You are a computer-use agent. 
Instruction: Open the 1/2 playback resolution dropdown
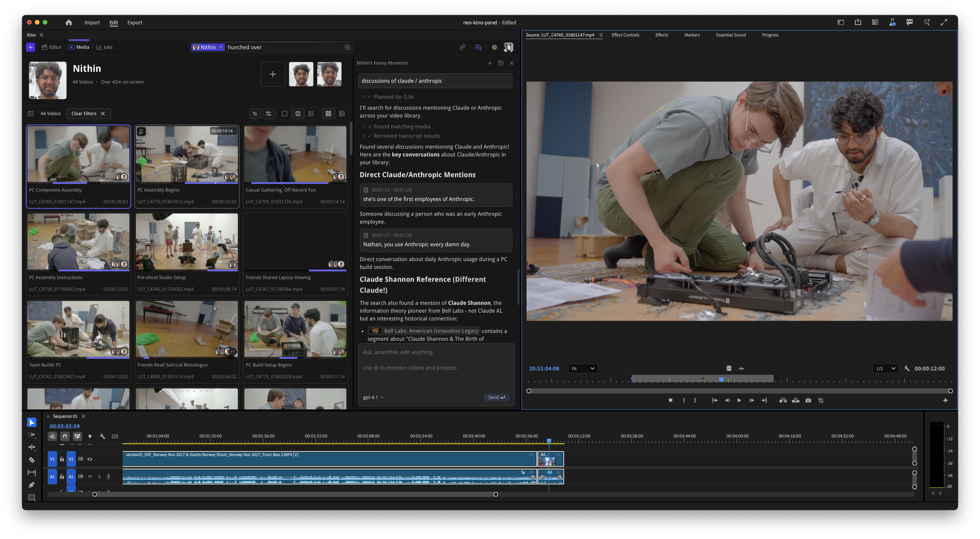(885, 368)
